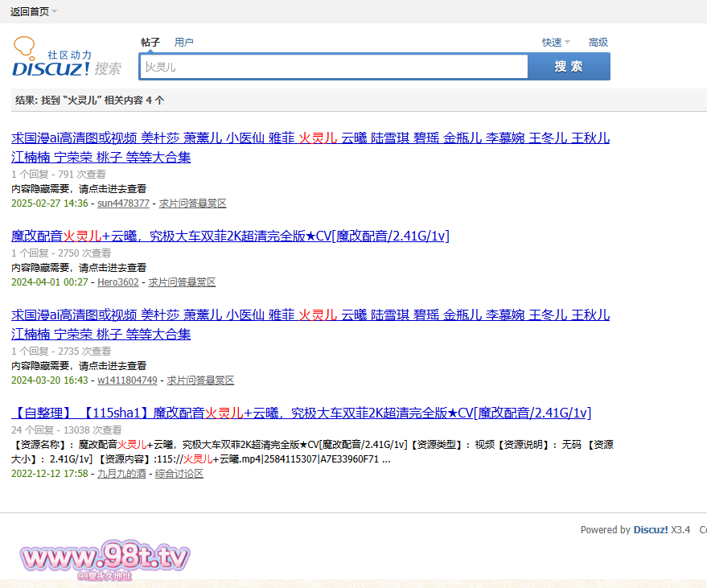
Task: Open the 返回首页 dropdown at the top
Action: [x=33, y=11]
